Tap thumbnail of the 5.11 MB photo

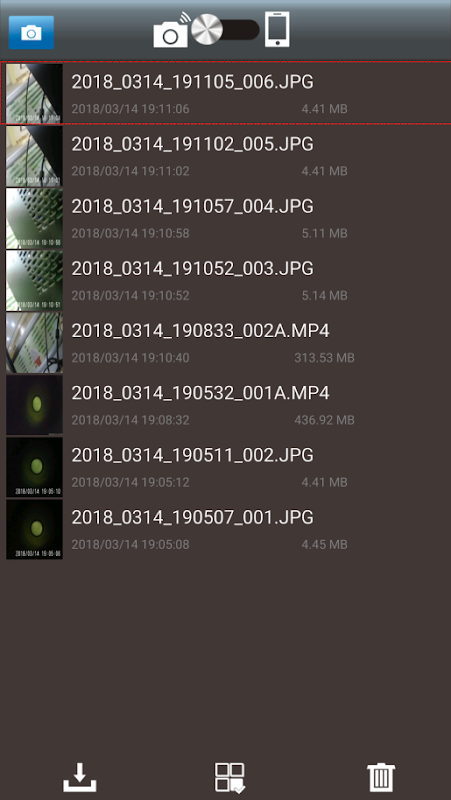click(34, 218)
